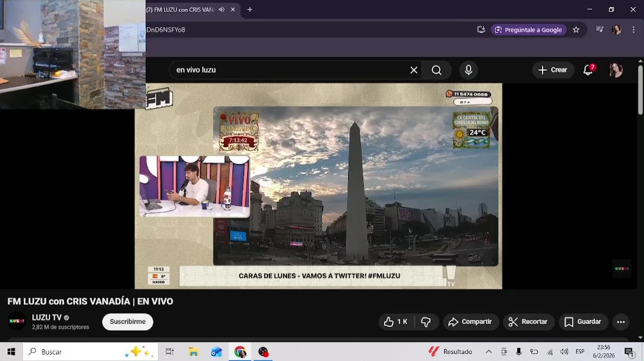Open Windows notification center icon
This screenshot has width=644, height=361.
(629, 352)
